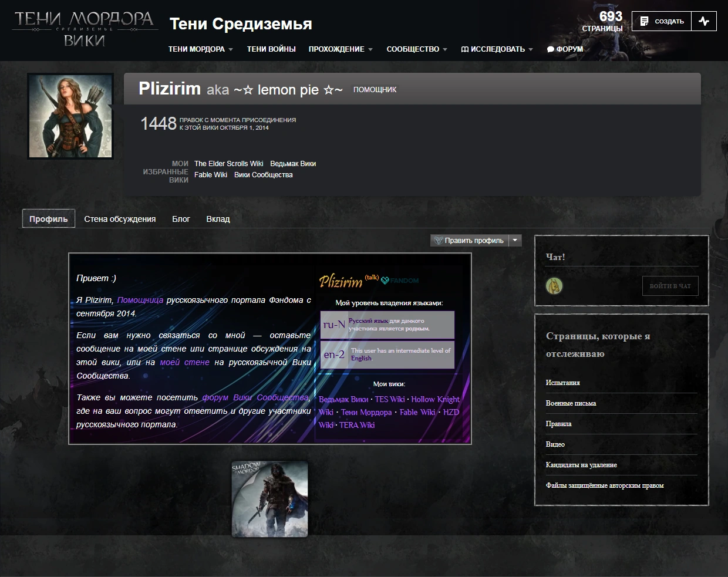Screen dimensions: 728x577
Task: Open the Ведьмак Вики favorite link
Action: tap(293, 164)
